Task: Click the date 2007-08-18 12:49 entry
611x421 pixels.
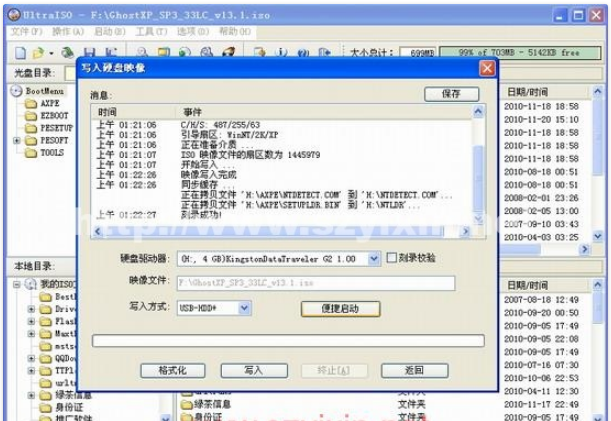Action: tap(541, 300)
